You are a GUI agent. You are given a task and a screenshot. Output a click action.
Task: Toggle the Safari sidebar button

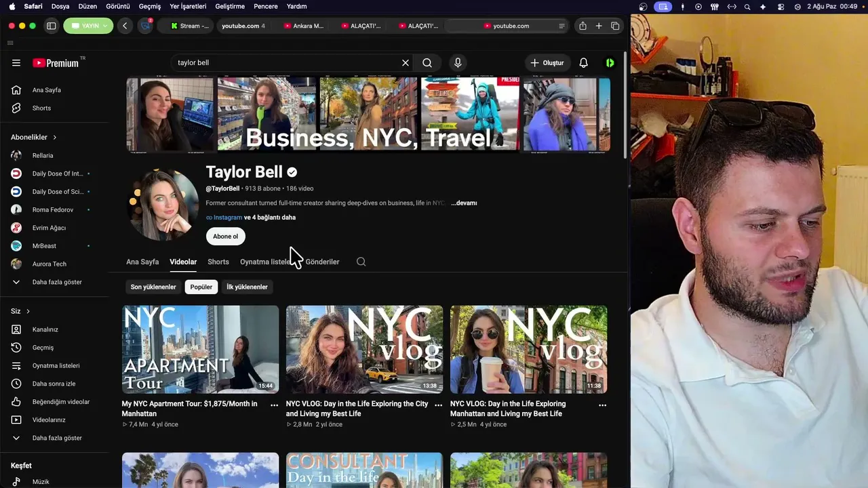click(51, 26)
